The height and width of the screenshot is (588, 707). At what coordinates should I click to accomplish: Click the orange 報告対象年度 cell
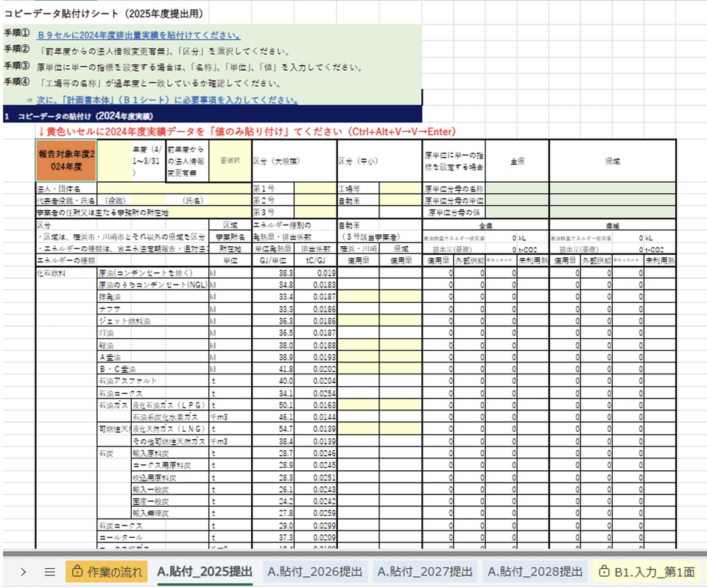[x=67, y=160]
